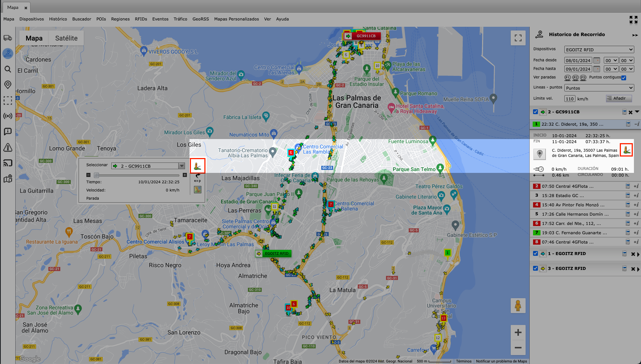Click the map thumbnail icon under exp

pyautogui.click(x=198, y=190)
